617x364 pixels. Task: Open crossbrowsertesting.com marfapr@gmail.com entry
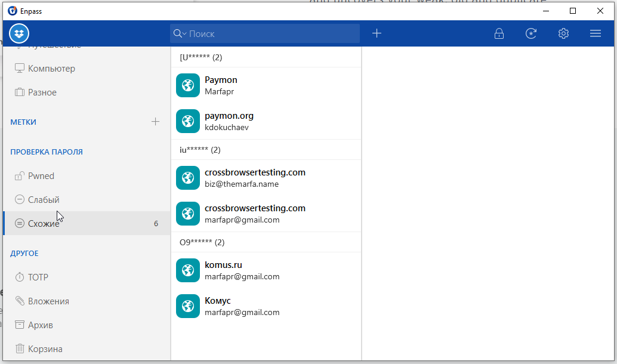point(266,214)
